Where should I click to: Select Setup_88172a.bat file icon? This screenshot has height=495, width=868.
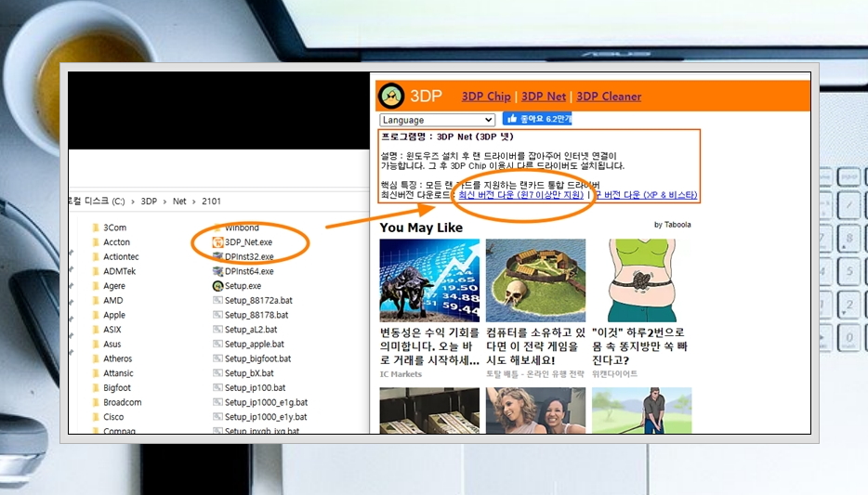click(x=217, y=300)
